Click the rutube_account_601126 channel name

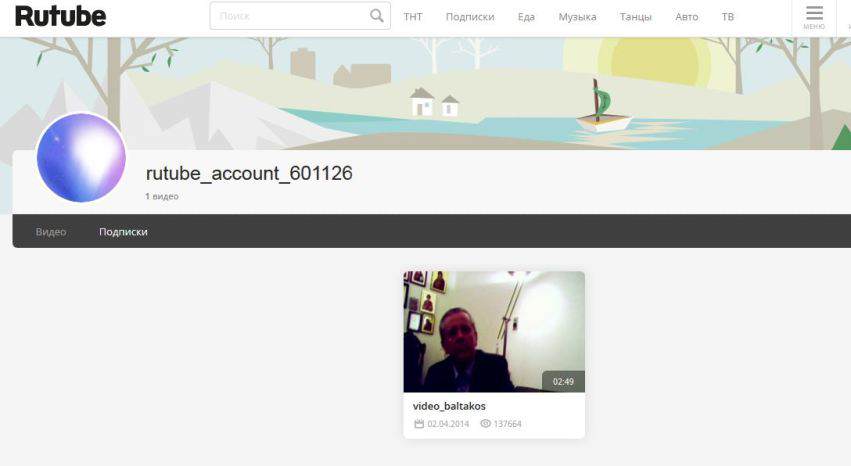pos(249,173)
